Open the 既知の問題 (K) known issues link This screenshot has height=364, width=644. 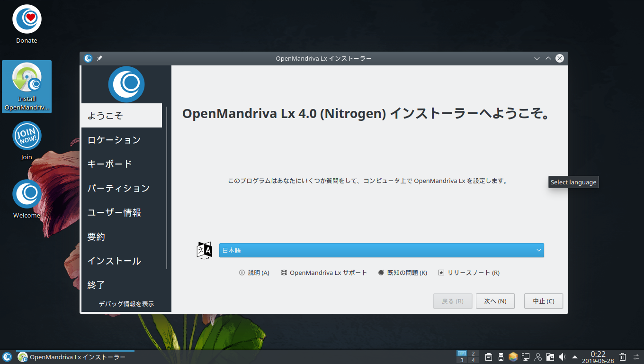(402, 273)
